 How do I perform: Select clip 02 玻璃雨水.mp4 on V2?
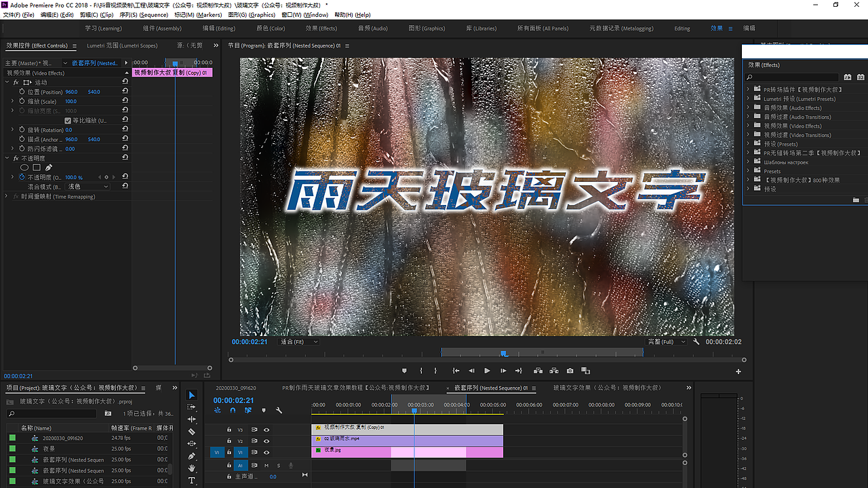coord(408,440)
